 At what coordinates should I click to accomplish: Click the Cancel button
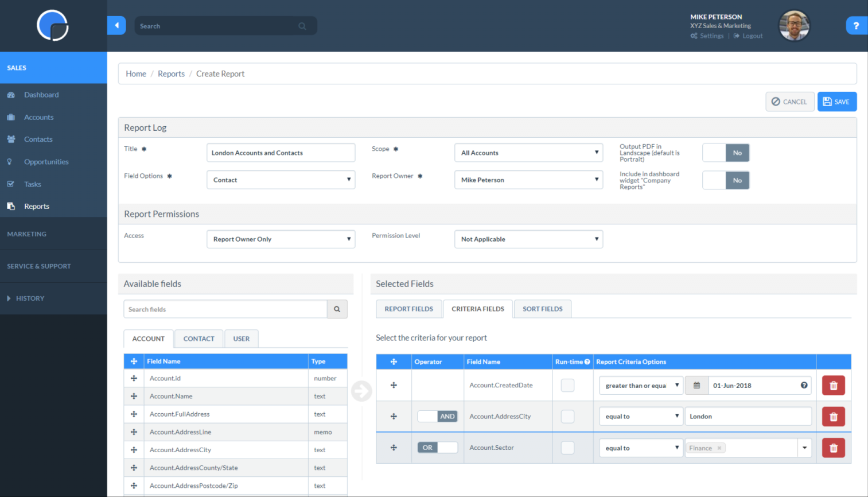pos(790,102)
